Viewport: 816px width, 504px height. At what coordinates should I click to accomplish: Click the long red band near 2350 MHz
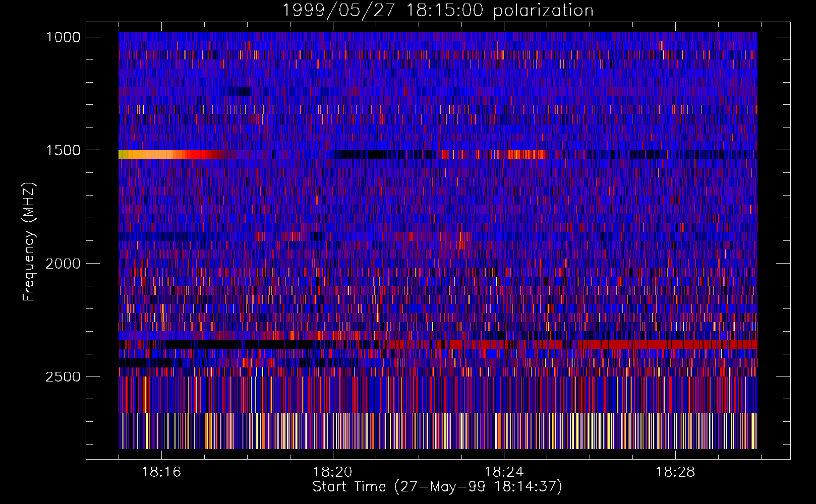click(572, 345)
